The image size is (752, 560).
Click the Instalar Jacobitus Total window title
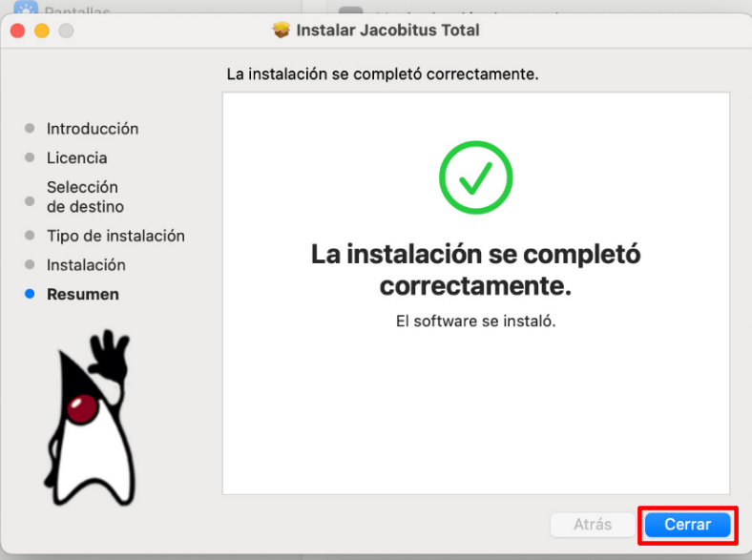click(x=387, y=30)
